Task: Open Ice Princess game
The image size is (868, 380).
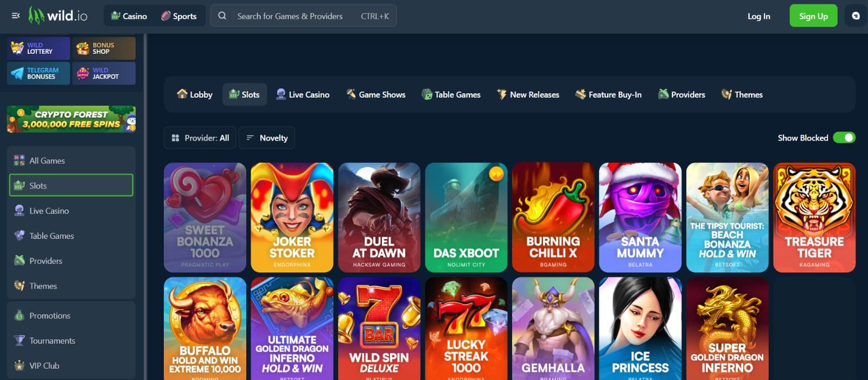Action: pyautogui.click(x=640, y=328)
